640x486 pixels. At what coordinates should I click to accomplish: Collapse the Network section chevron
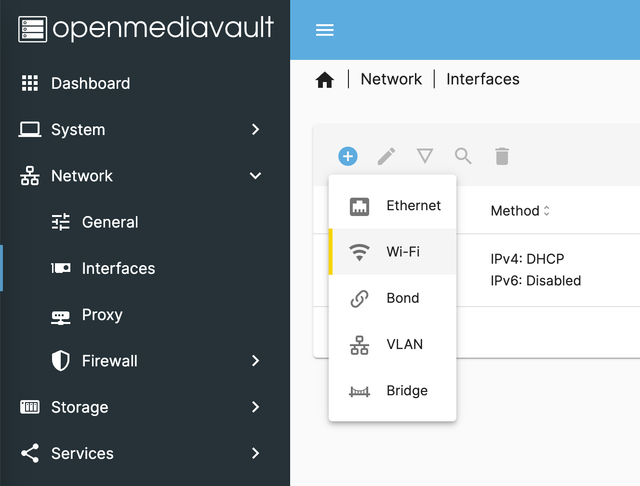tap(256, 175)
